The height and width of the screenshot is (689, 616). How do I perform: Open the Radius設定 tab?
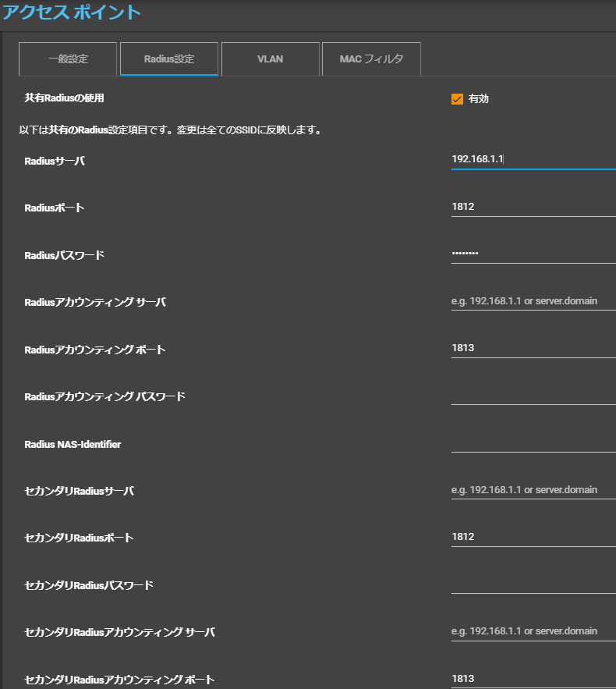[169, 59]
